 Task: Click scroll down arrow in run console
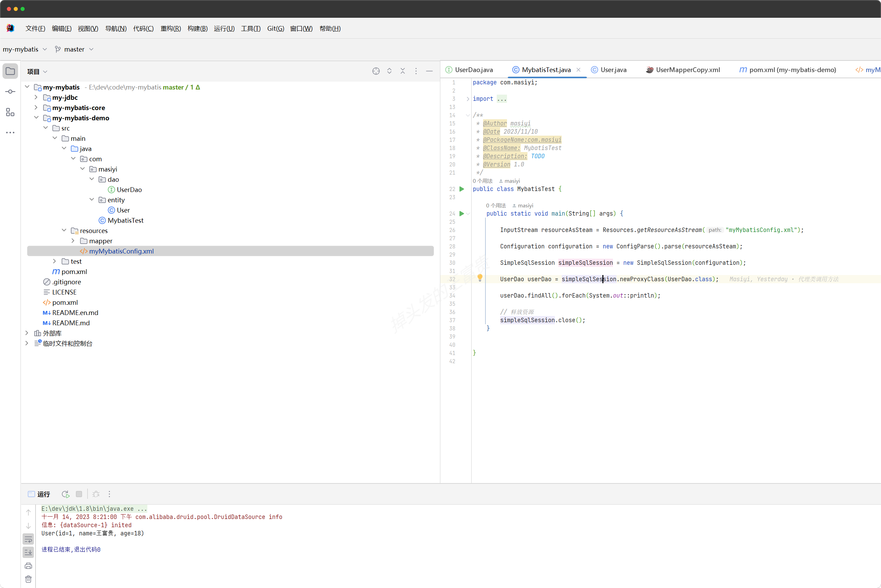(x=28, y=526)
